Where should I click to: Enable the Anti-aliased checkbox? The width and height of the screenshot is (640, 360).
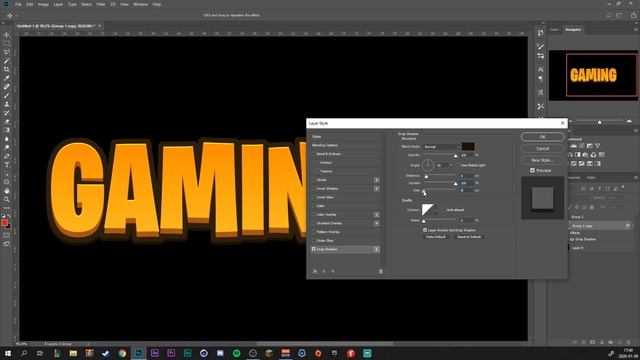(x=444, y=210)
